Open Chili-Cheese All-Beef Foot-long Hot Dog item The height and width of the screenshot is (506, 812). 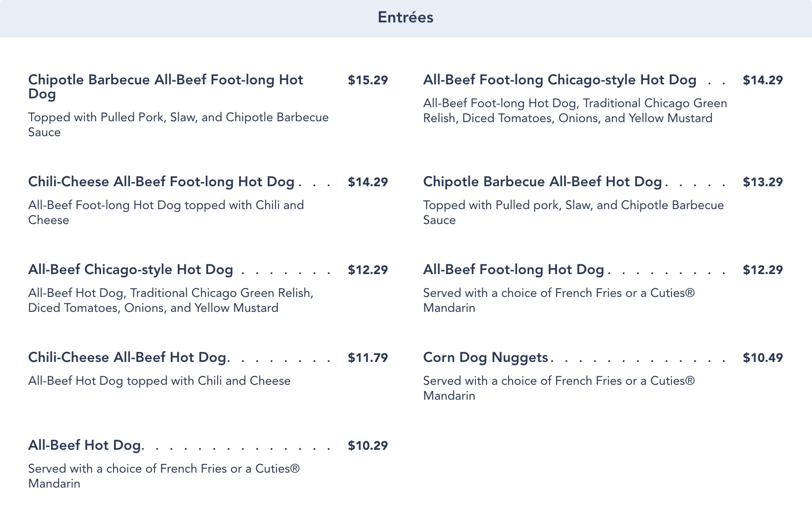pyautogui.click(x=161, y=182)
